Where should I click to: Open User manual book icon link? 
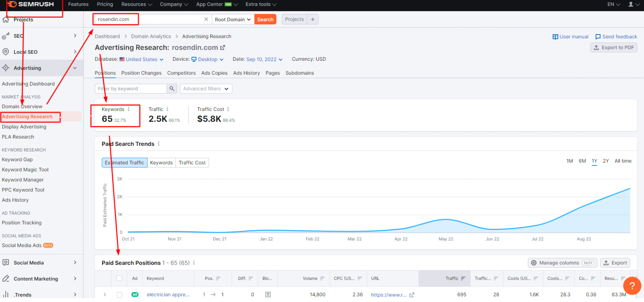(555, 37)
